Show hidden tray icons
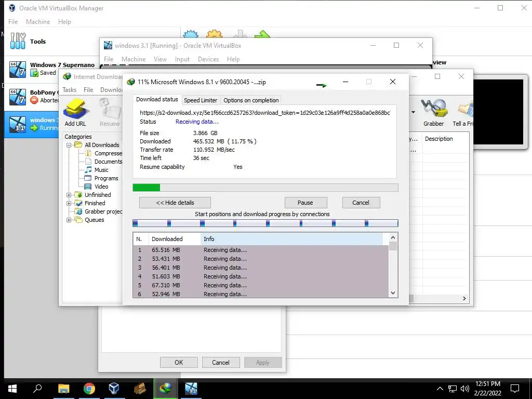The image size is (532, 399). pyautogui.click(x=440, y=389)
